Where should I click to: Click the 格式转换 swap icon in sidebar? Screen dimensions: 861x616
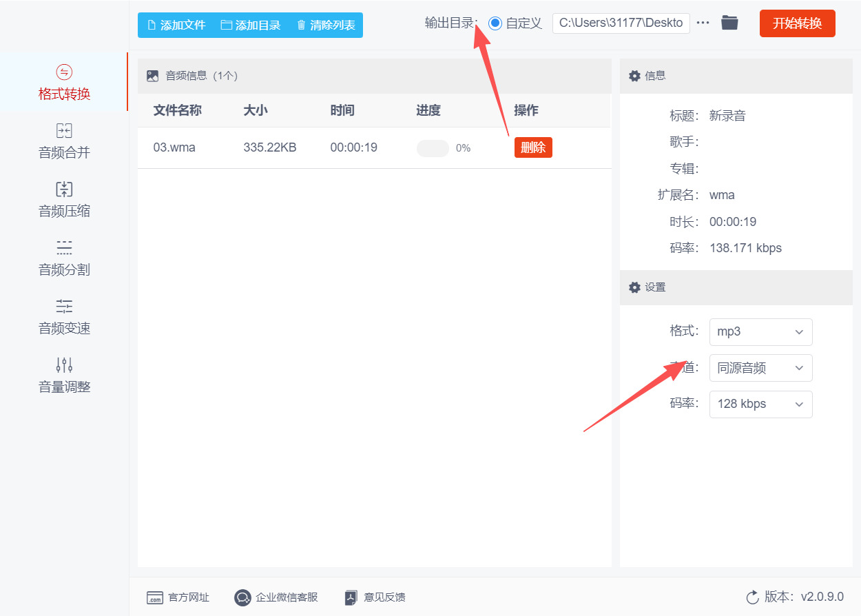click(x=64, y=72)
